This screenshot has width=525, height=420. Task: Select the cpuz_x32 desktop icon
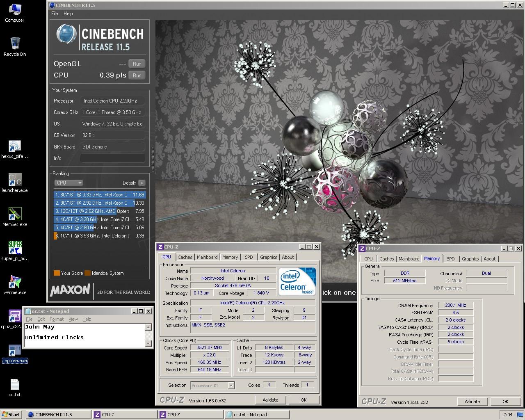pos(15,320)
